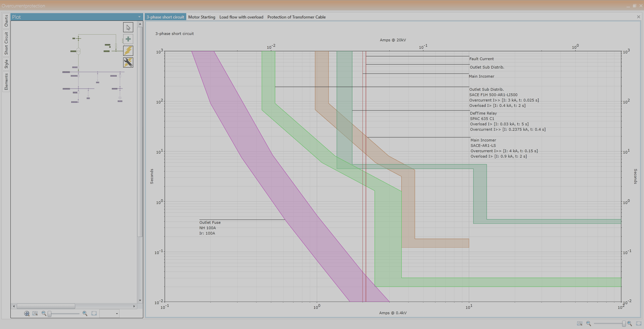644x329 pixels.
Task: Click the Plot panel vertical scrollbar thumb
Action: click(140, 132)
